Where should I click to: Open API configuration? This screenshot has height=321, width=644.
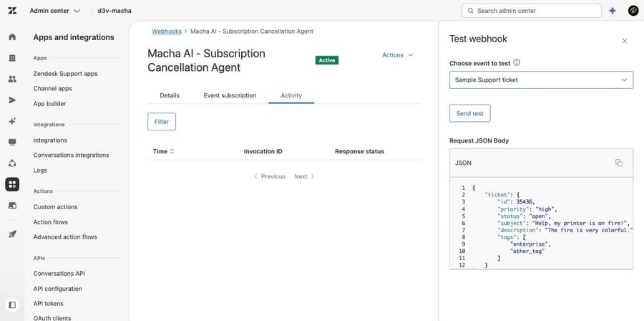pyautogui.click(x=57, y=289)
